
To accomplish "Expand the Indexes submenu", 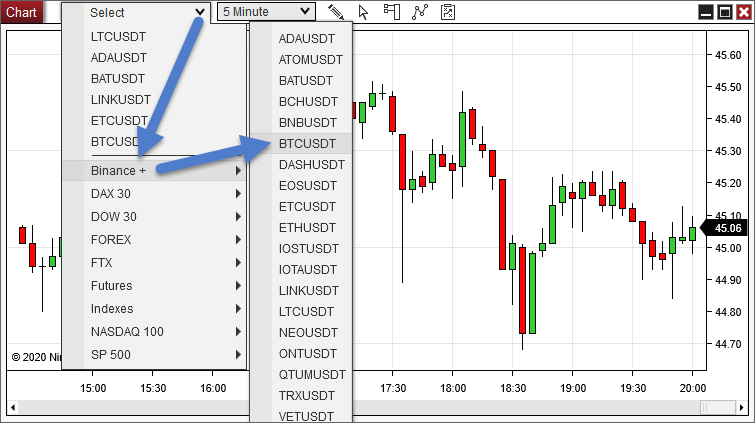I will [154, 309].
